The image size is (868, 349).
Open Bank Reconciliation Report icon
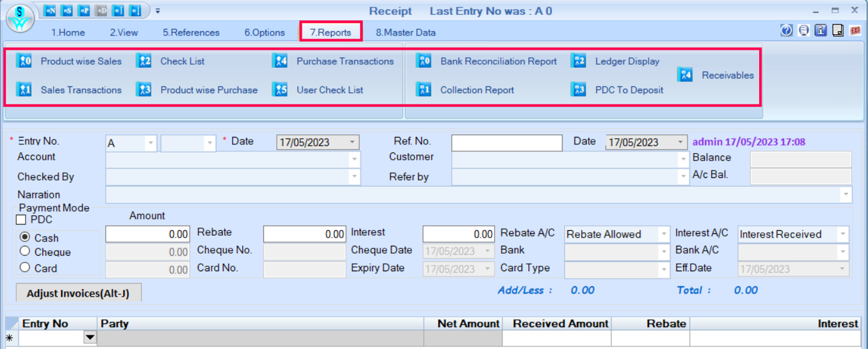click(424, 61)
